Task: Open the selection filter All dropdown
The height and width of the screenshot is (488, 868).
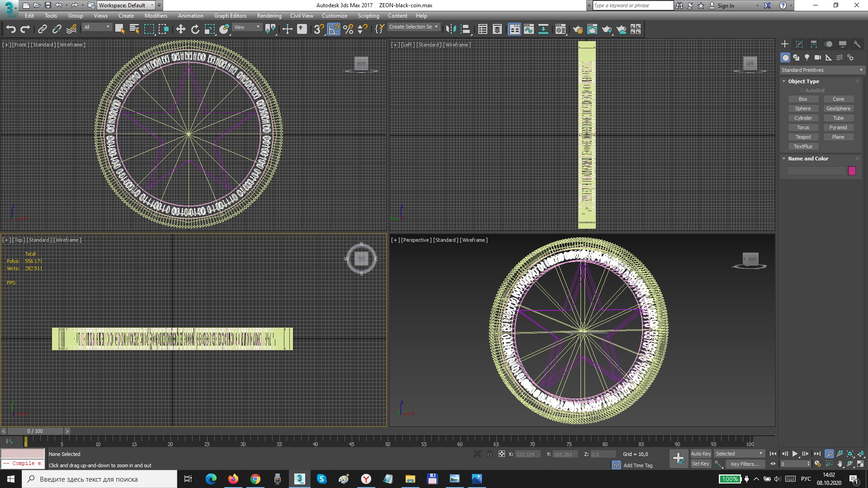Action: point(97,27)
